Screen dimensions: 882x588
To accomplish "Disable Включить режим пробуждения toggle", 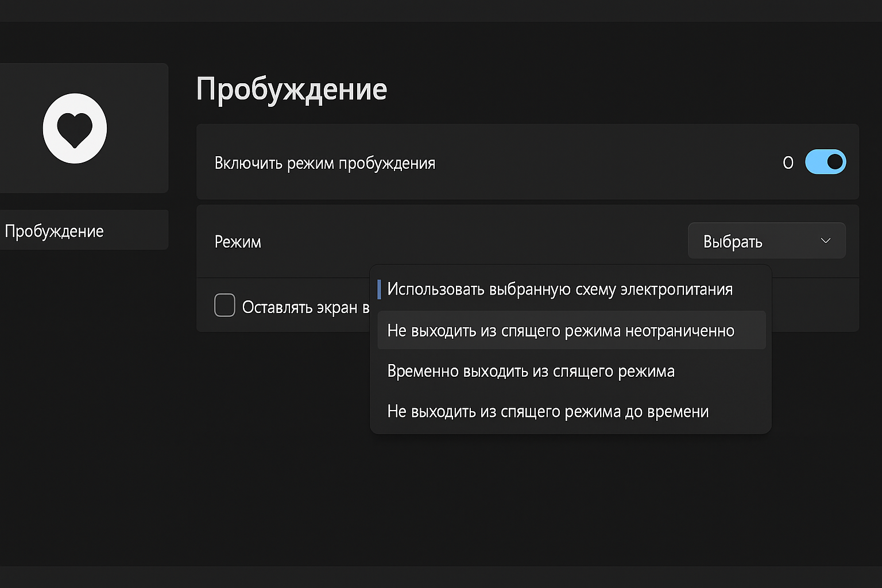I will tap(825, 161).
